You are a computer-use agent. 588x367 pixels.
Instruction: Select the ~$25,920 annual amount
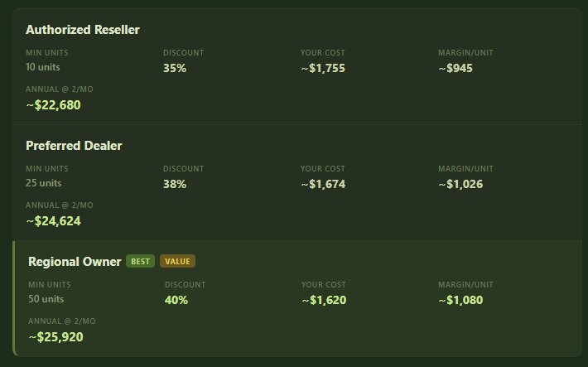[x=55, y=336]
